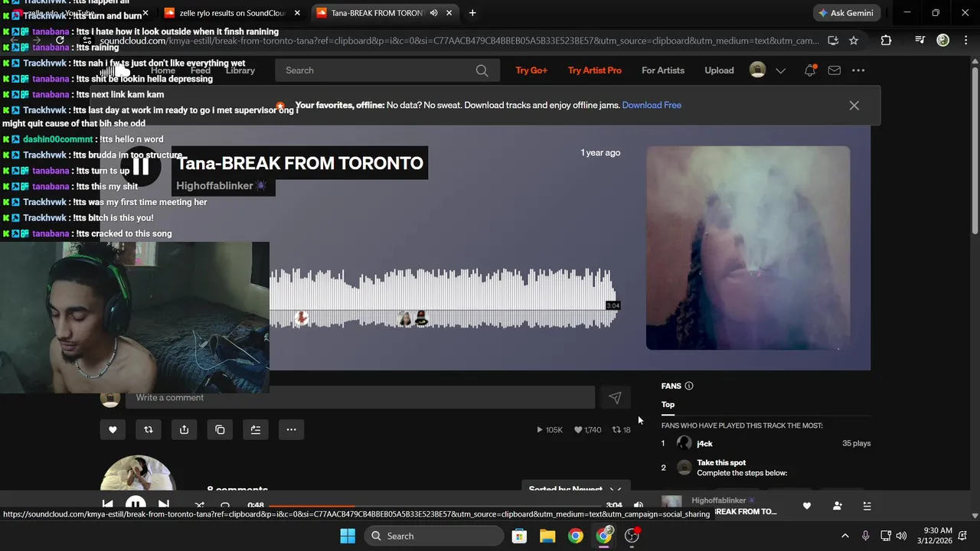The height and width of the screenshot is (551, 980).
Task: Click the Download Free link
Action: point(652,106)
